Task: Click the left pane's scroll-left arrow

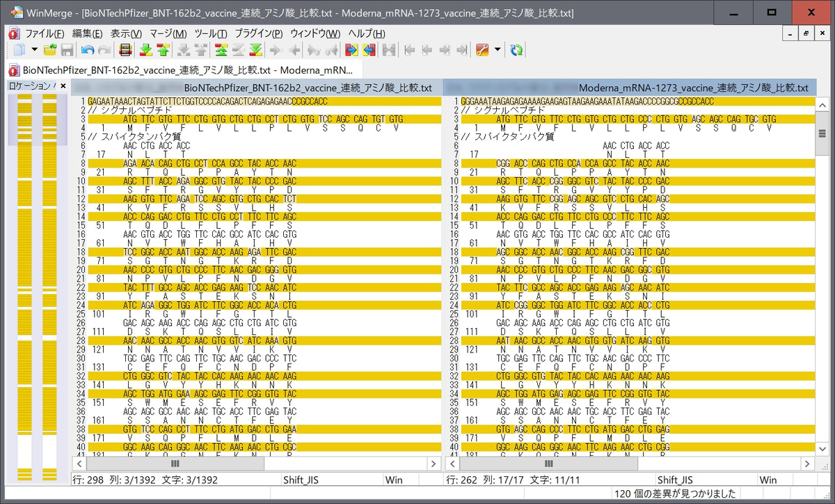Action: (78, 463)
